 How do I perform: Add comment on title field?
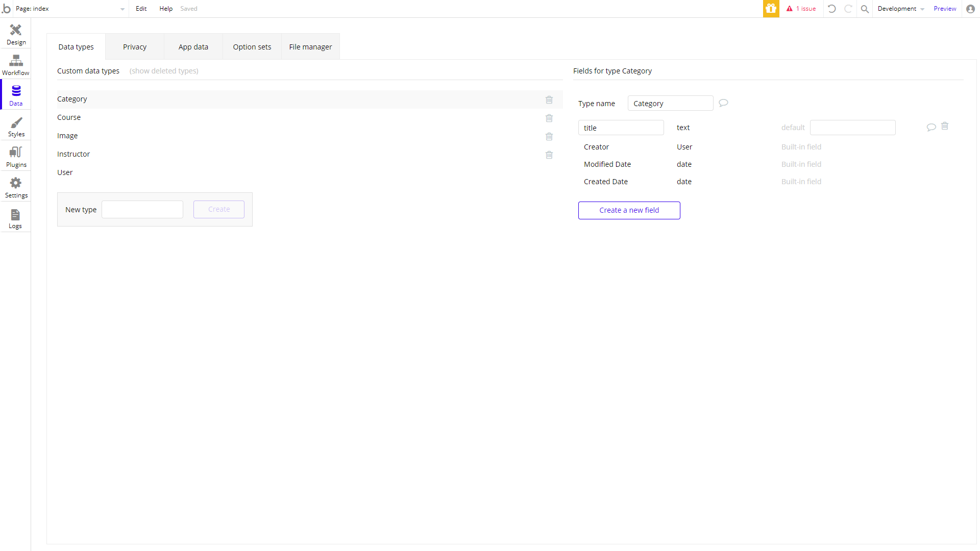click(931, 127)
